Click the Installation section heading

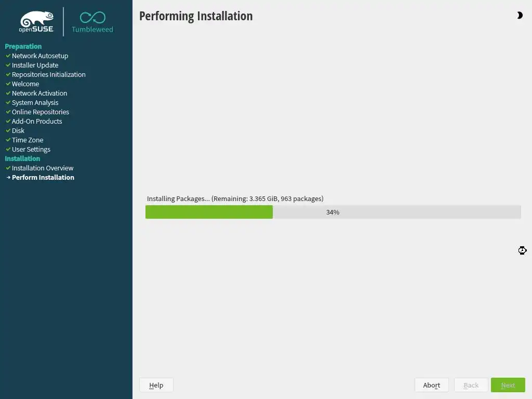(22, 158)
